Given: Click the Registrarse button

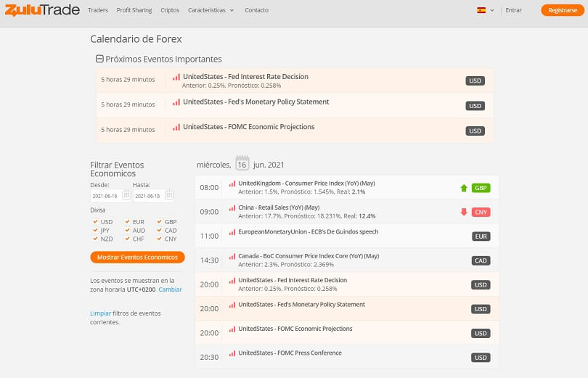Looking at the screenshot, I should pos(562,10).
